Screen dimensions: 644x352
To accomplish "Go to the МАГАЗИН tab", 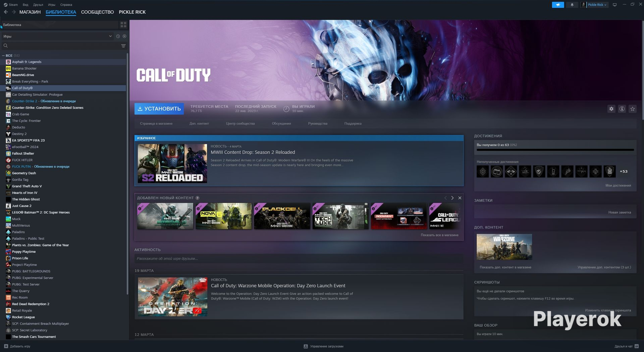I will [30, 12].
